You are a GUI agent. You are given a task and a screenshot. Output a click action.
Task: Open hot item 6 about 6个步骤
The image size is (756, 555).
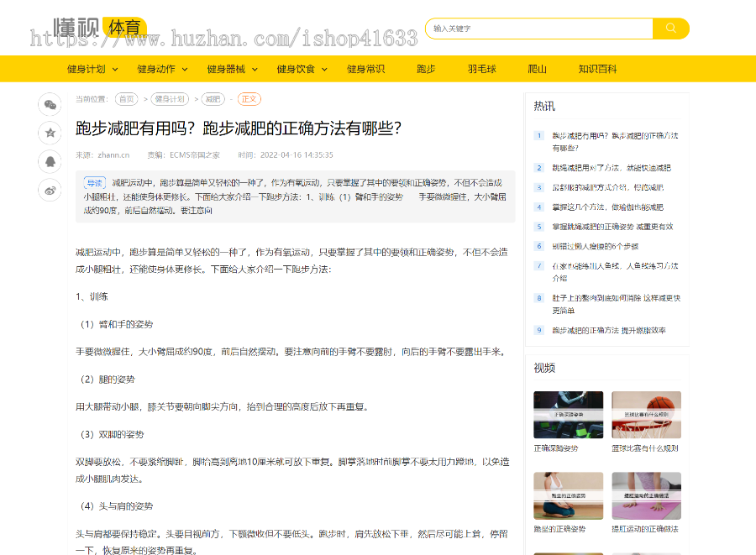tap(595, 246)
